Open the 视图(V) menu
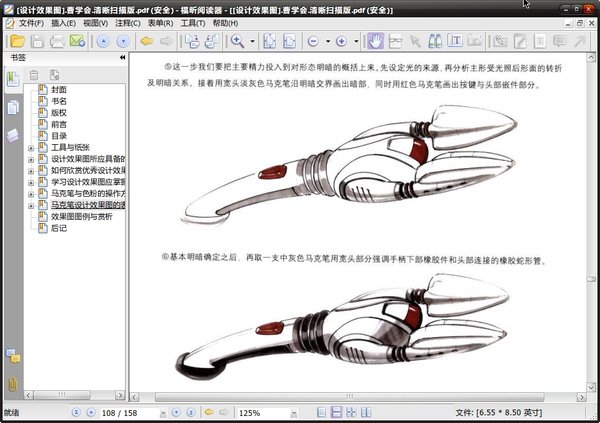This screenshot has height=423, width=600. point(96,23)
